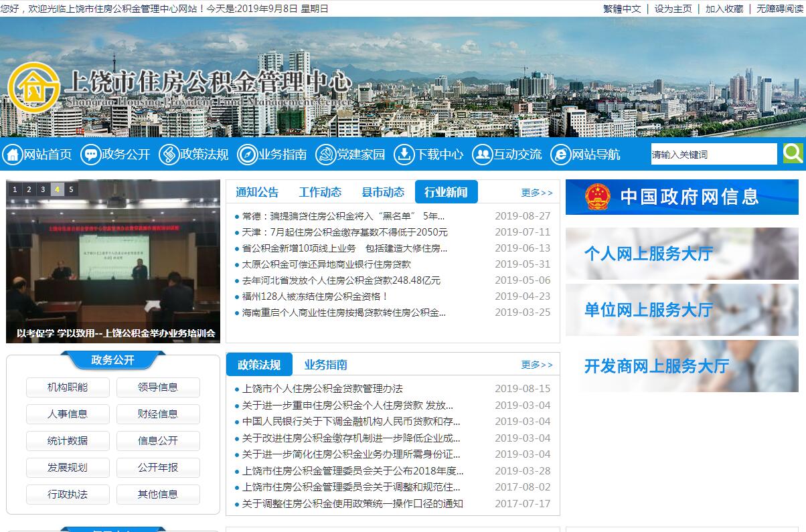Click the site logo emblem in banner

click(33, 87)
